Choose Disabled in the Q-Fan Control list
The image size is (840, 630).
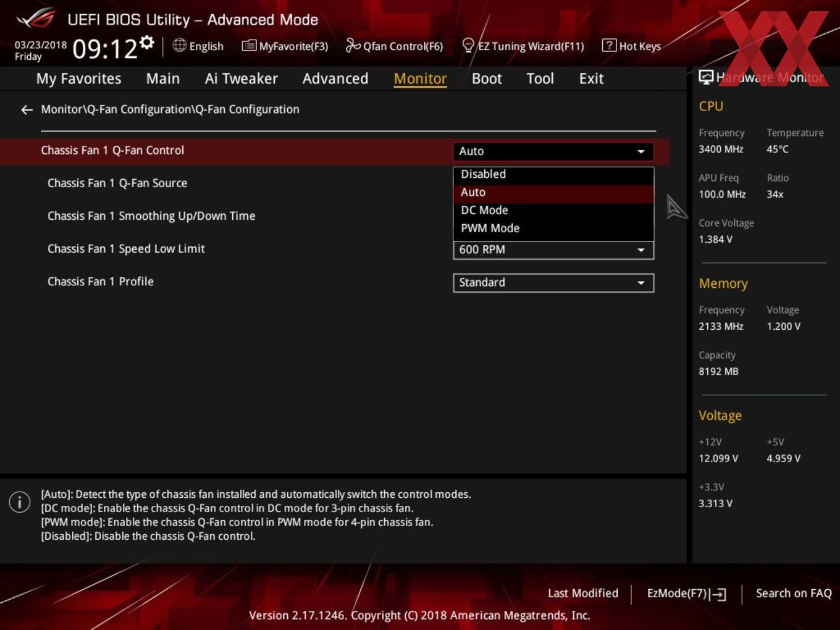pyautogui.click(x=553, y=174)
